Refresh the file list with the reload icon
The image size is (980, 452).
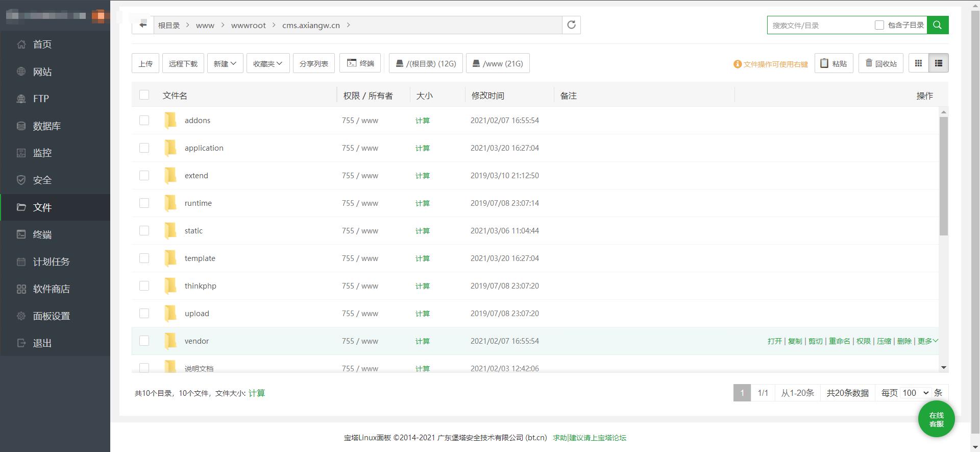[x=571, y=25]
